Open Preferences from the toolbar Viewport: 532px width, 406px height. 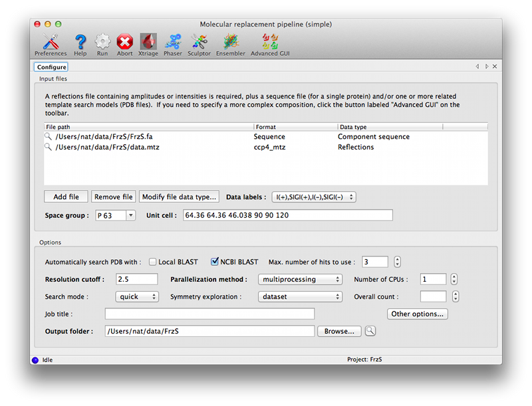point(51,44)
